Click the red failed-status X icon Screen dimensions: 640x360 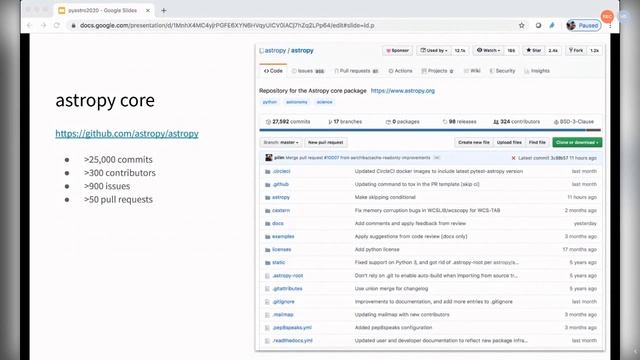(513, 158)
